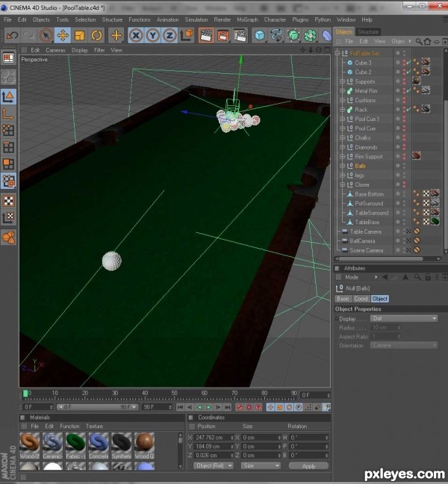Select the Live Selection tool
The width and height of the screenshot is (448, 484).
(x=46, y=36)
